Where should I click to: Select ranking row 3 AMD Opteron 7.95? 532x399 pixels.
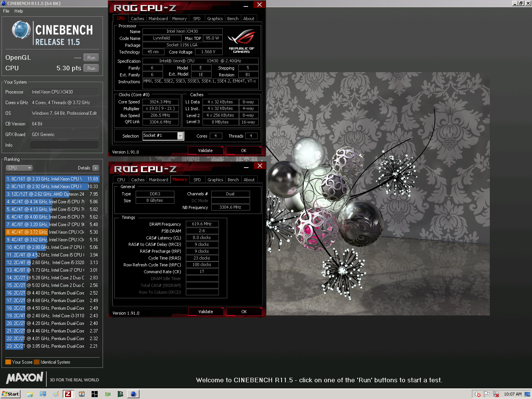tap(52, 194)
